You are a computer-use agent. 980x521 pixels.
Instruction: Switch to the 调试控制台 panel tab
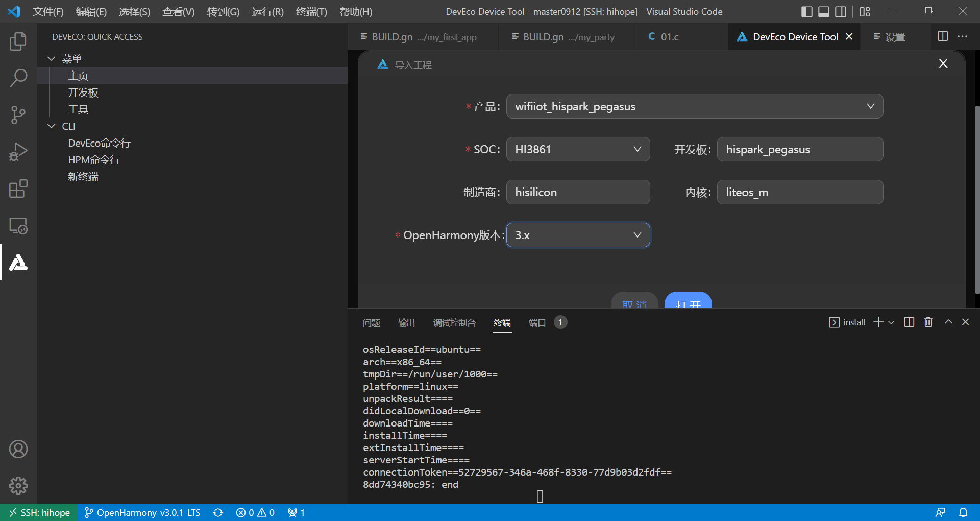454,323
